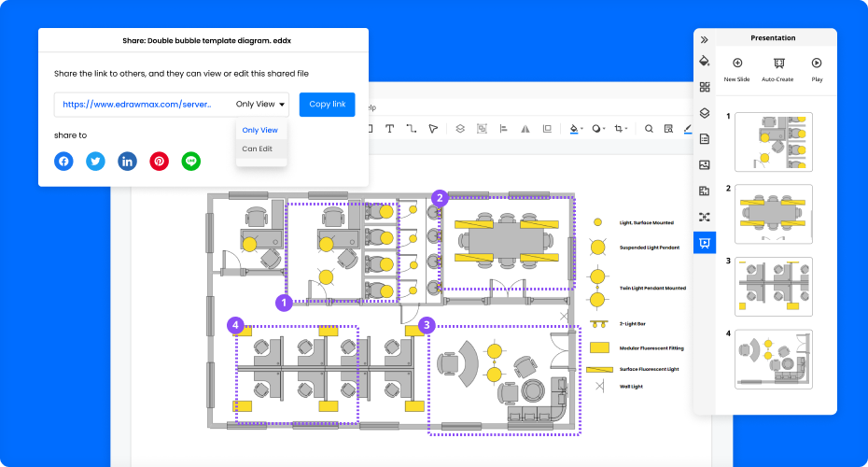
Task: Click the LinkedIn share icon
Action: tap(127, 162)
